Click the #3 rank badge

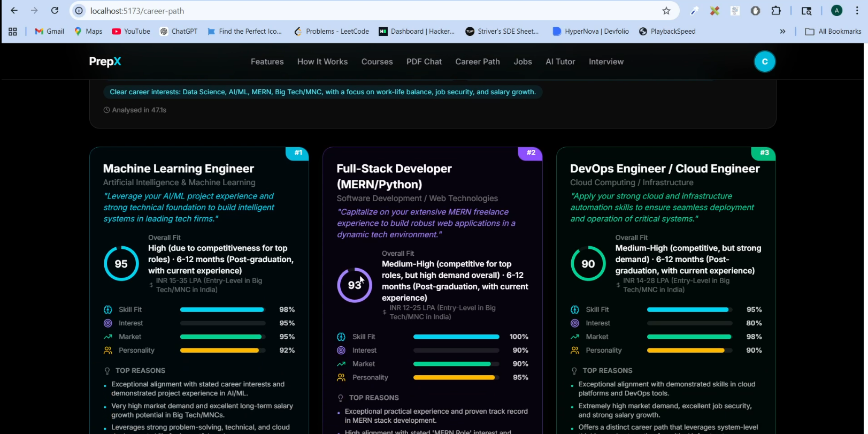point(764,153)
